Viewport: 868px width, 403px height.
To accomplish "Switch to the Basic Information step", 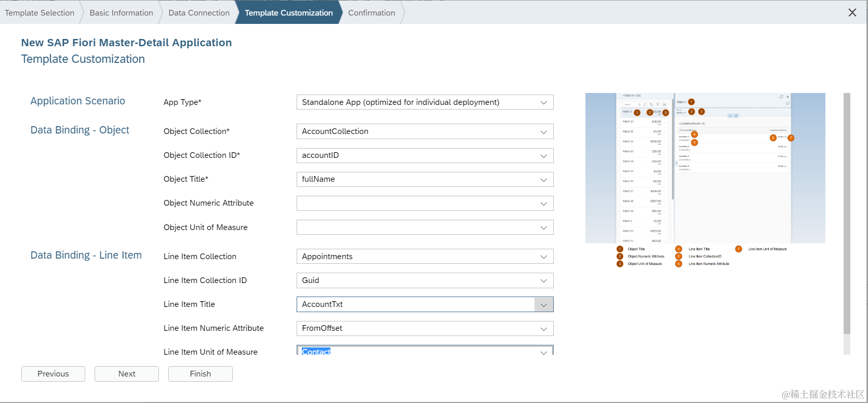I will pos(121,12).
